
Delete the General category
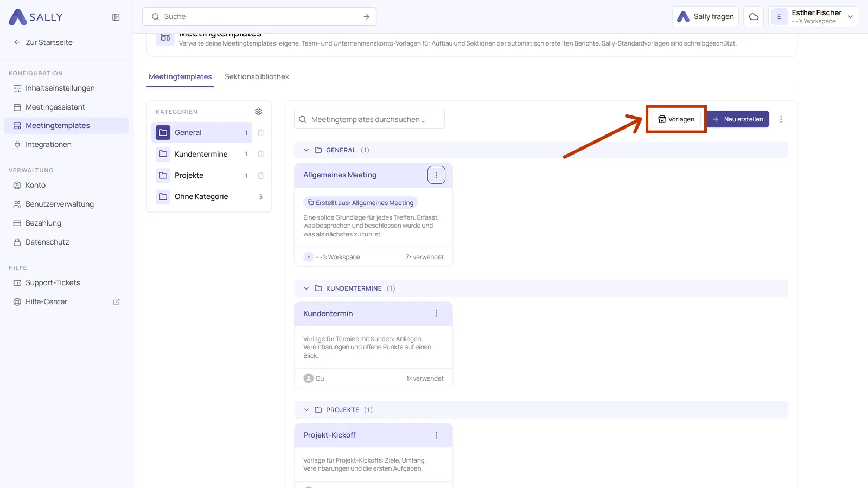[261, 133]
